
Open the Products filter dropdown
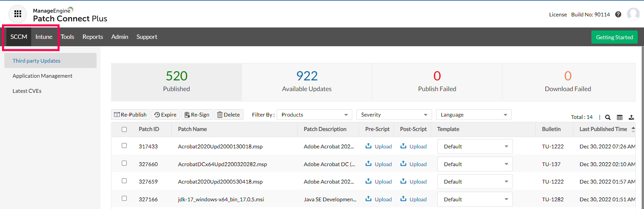314,115
